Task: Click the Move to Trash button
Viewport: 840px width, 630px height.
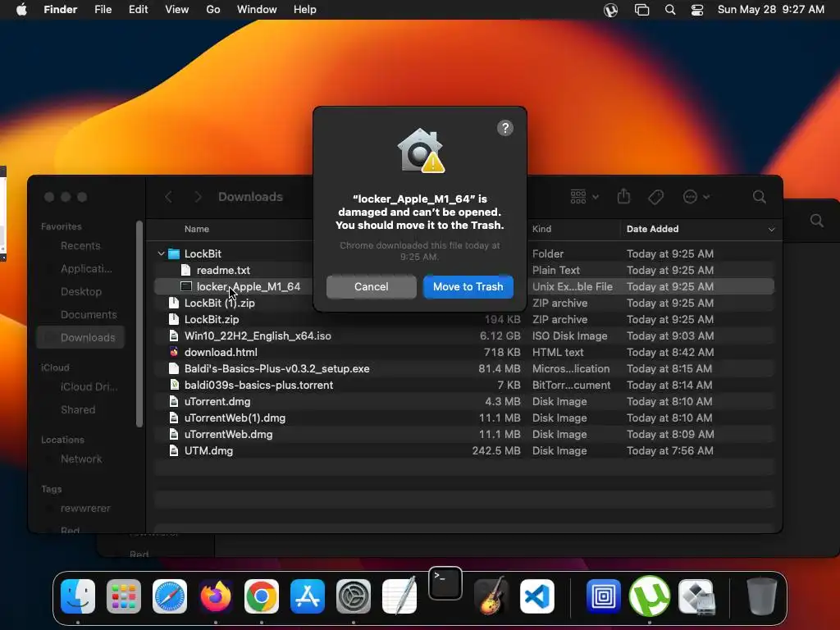Action: point(468,286)
